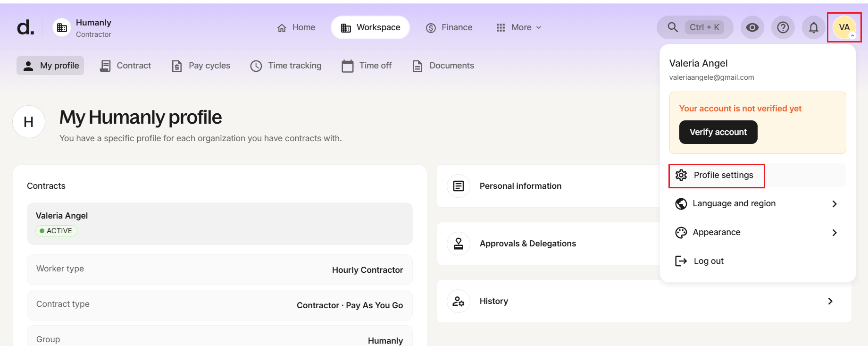Open the notifications bell
This screenshot has height=346, width=868.
click(813, 27)
